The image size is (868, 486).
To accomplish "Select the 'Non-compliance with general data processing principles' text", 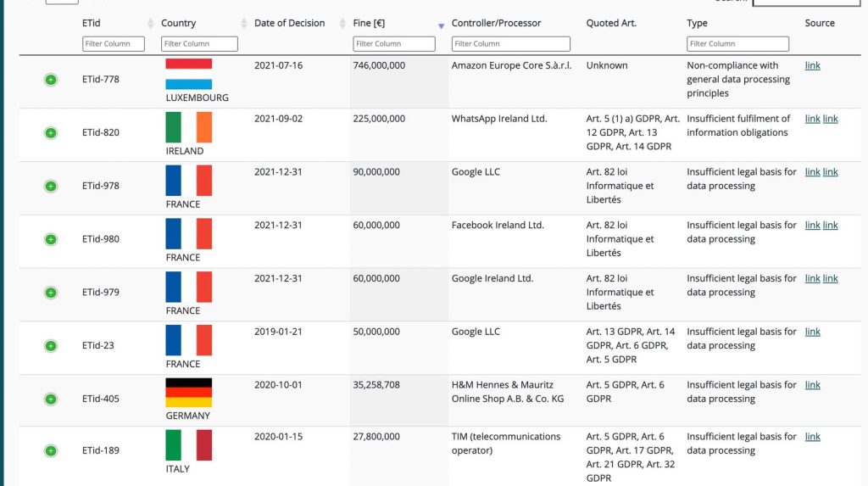I will click(x=738, y=79).
